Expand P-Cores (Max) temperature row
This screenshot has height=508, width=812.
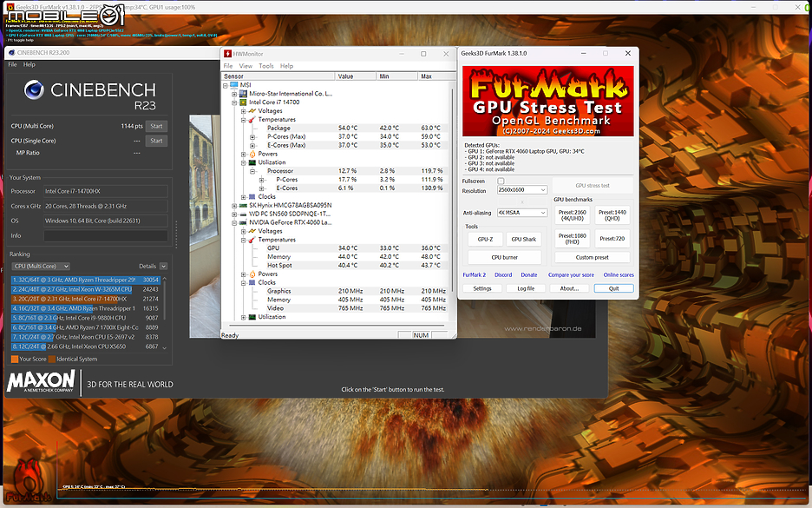[252, 137]
